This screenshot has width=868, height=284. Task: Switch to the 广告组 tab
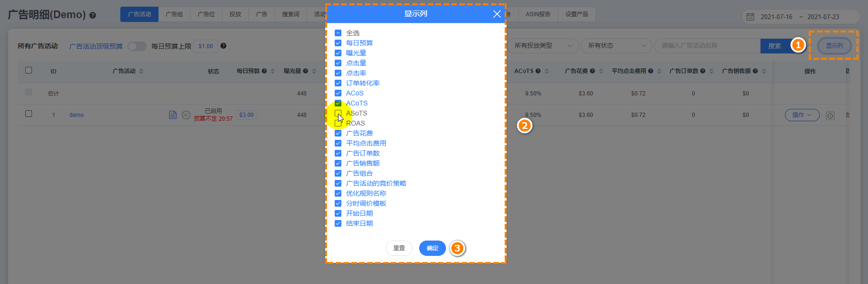coord(174,14)
